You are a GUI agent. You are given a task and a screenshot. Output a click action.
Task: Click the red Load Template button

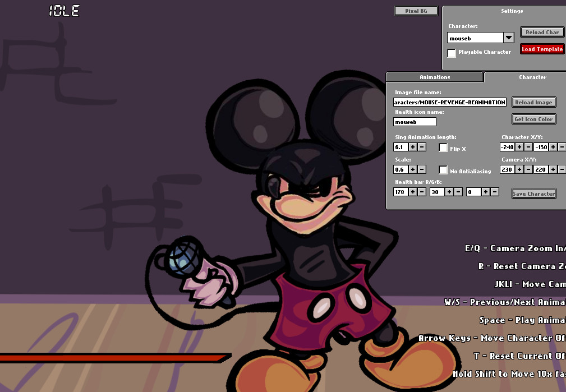point(542,49)
